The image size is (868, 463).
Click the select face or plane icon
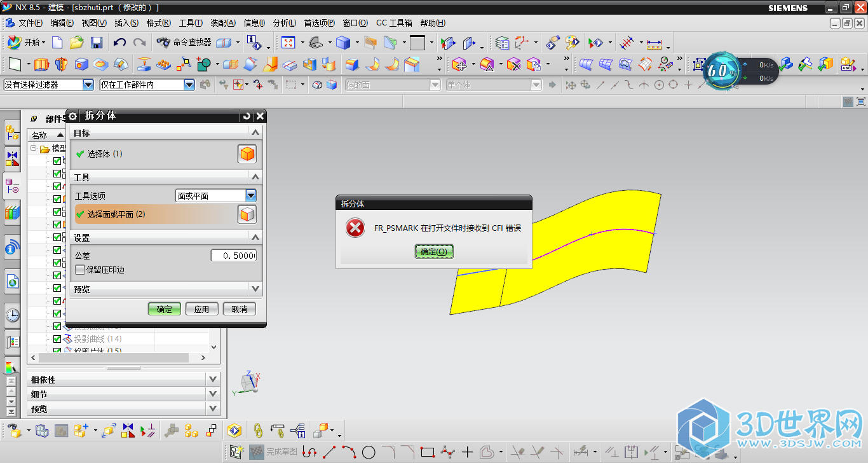click(247, 214)
